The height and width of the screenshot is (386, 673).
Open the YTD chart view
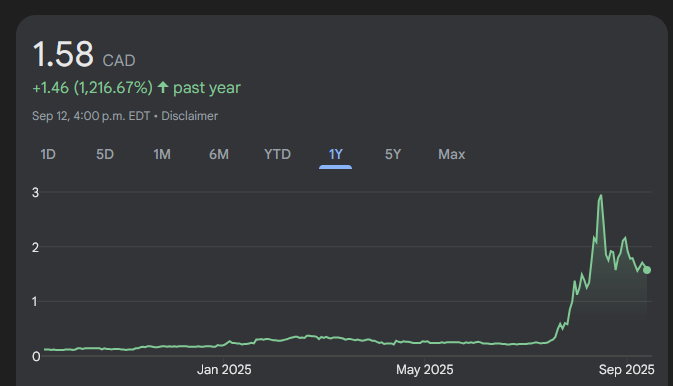277,154
